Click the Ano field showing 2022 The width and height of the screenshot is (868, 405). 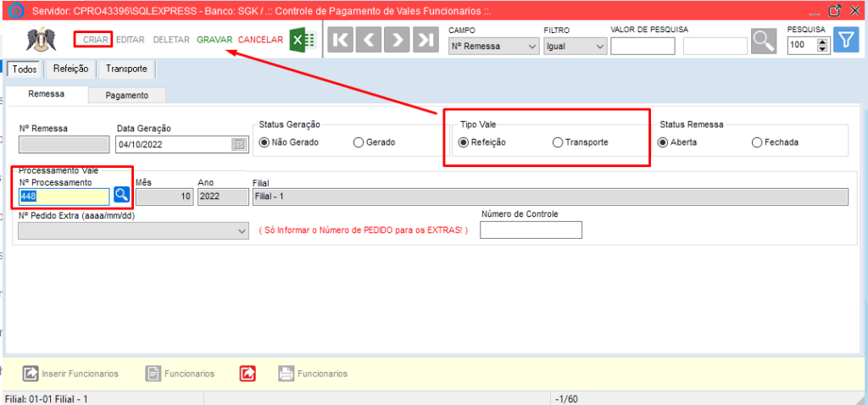(x=223, y=197)
